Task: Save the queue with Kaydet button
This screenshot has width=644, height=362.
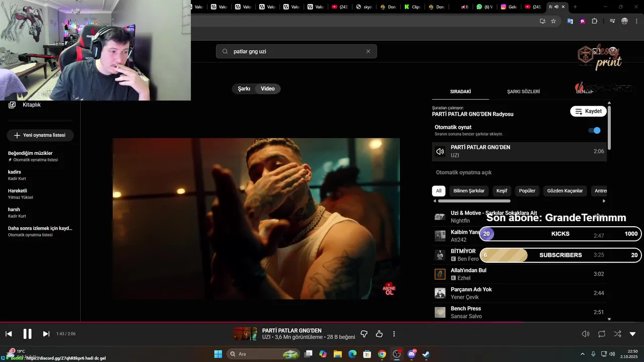Action: tap(588, 111)
